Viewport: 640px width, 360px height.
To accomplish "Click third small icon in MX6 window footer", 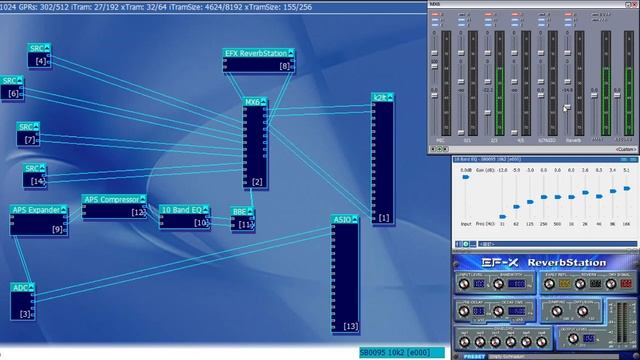I will pyautogui.click(x=445, y=149).
